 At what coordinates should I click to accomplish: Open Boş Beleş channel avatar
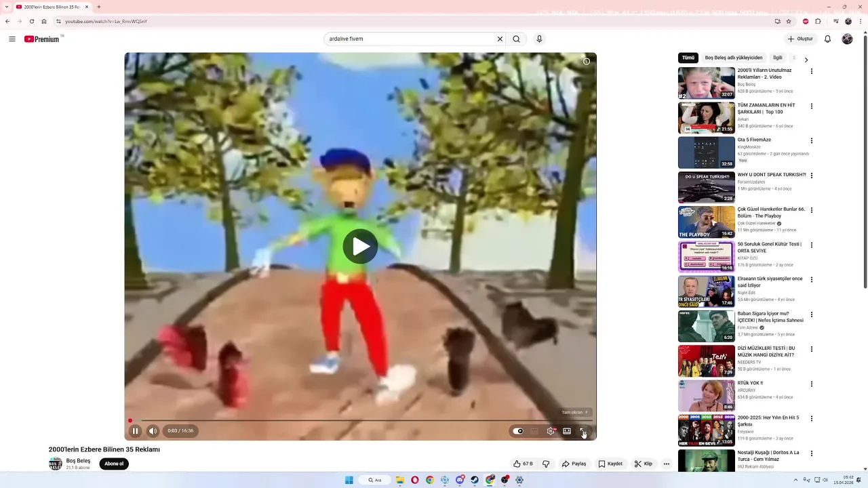pos(56,464)
